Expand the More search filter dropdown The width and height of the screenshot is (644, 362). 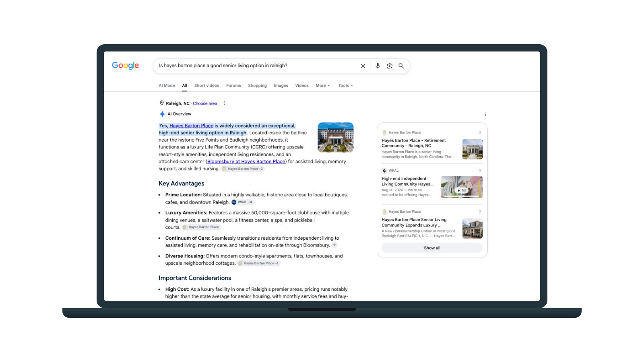click(323, 86)
